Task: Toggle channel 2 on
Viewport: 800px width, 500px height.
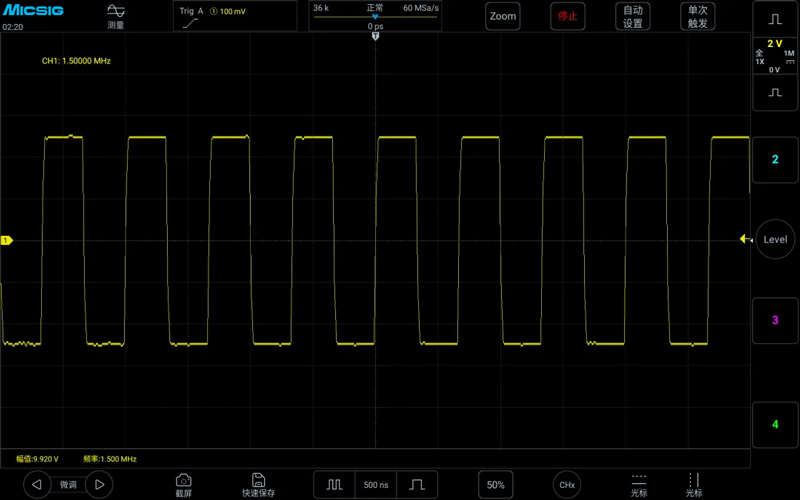Action: click(775, 160)
